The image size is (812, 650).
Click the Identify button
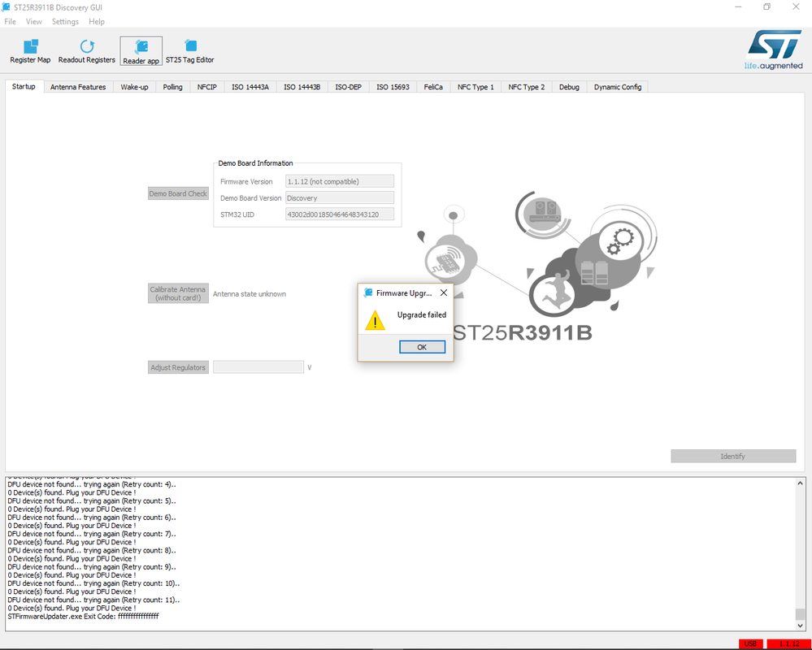point(733,456)
